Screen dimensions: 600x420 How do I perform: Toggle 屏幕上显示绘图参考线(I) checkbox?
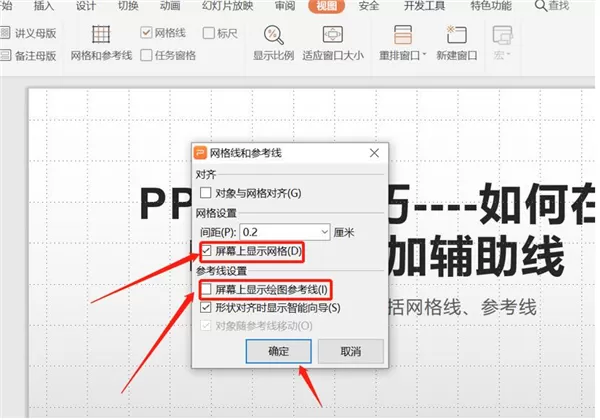click(206, 289)
